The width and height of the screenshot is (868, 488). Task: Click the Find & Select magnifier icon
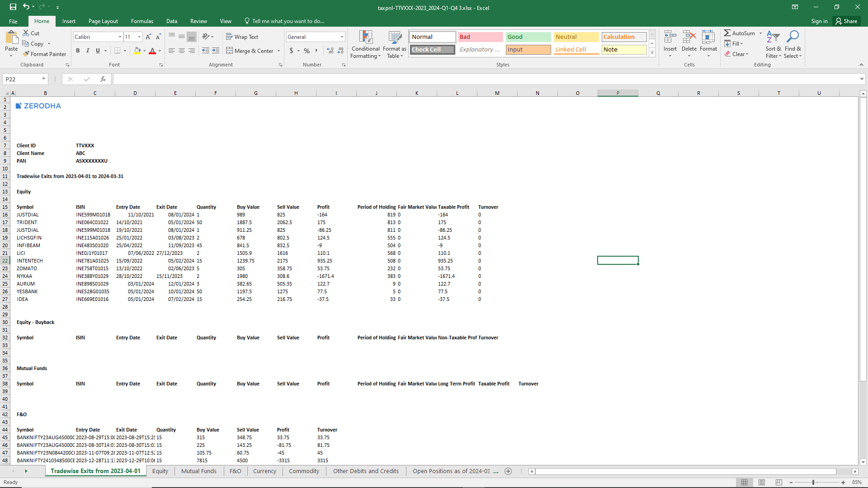pos(793,38)
